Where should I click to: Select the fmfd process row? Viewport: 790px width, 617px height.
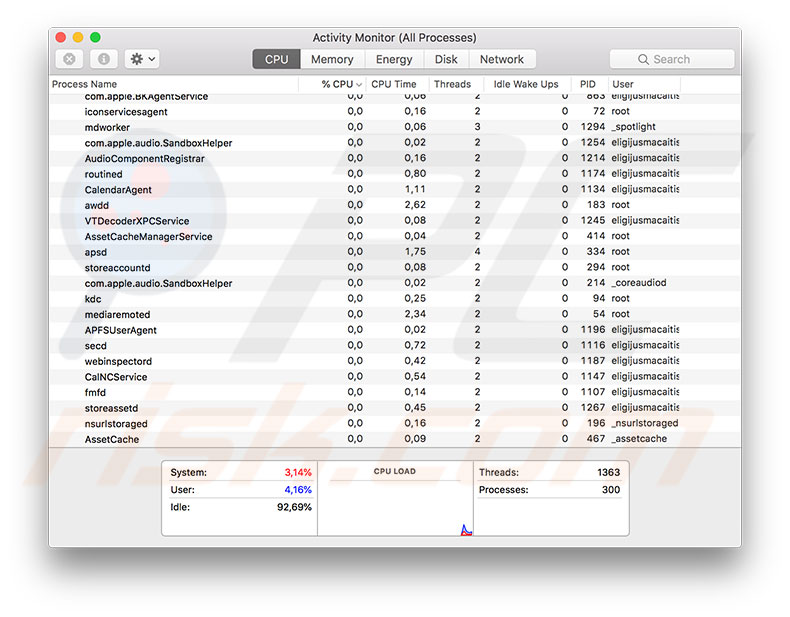[395, 392]
